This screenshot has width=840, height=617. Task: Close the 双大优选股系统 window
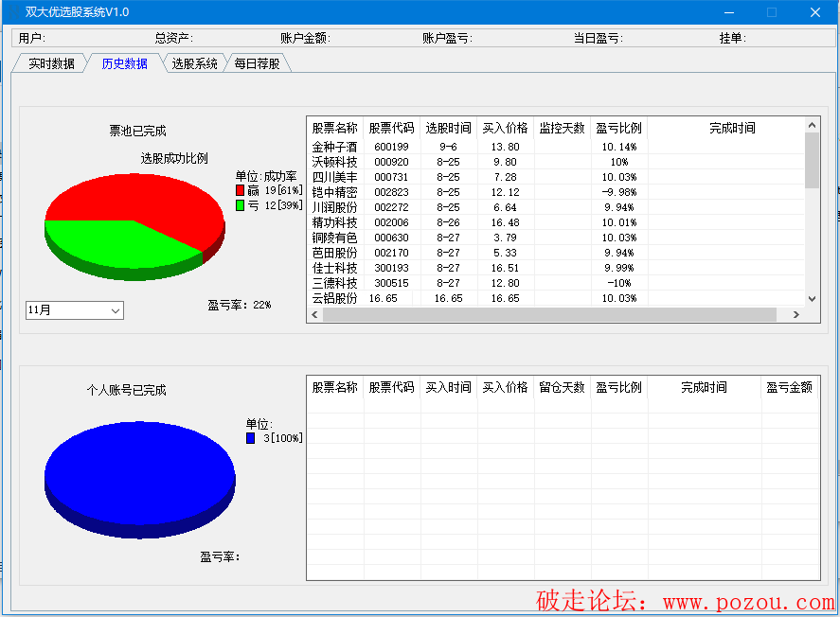coord(814,11)
